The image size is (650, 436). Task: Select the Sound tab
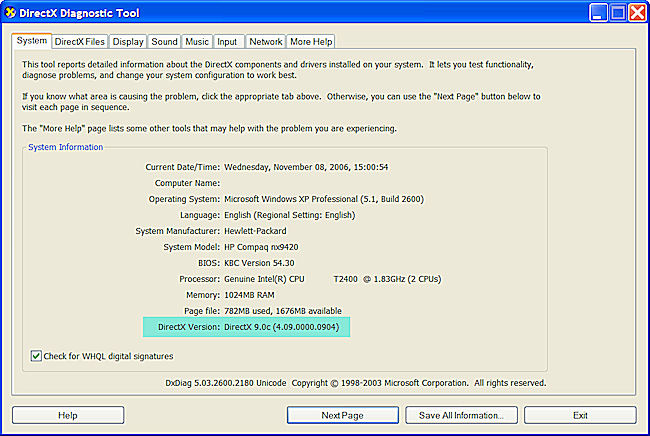tap(164, 41)
